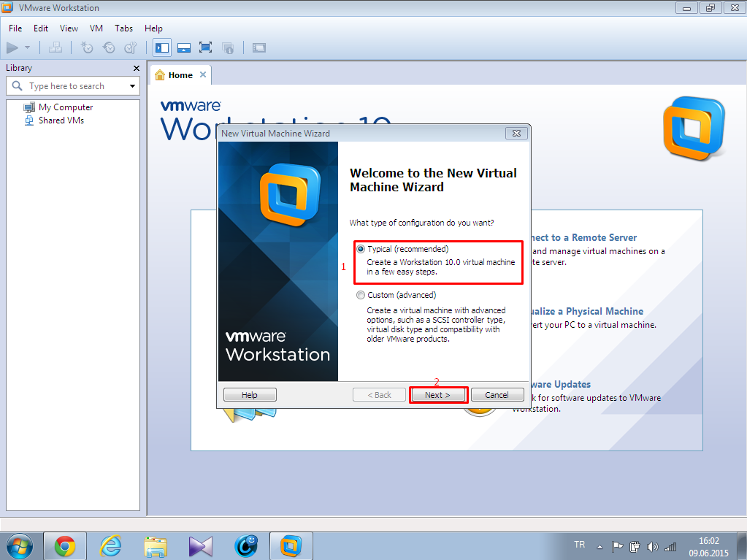Viewport: 747px width, 560px height.
Task: Click the Remote Server link on Home
Action: coord(584,237)
